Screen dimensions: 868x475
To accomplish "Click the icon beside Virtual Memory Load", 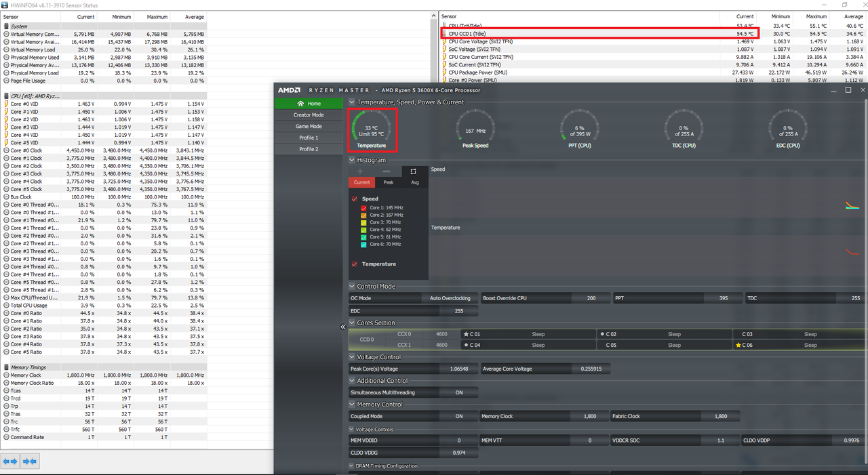I will [x=7, y=49].
